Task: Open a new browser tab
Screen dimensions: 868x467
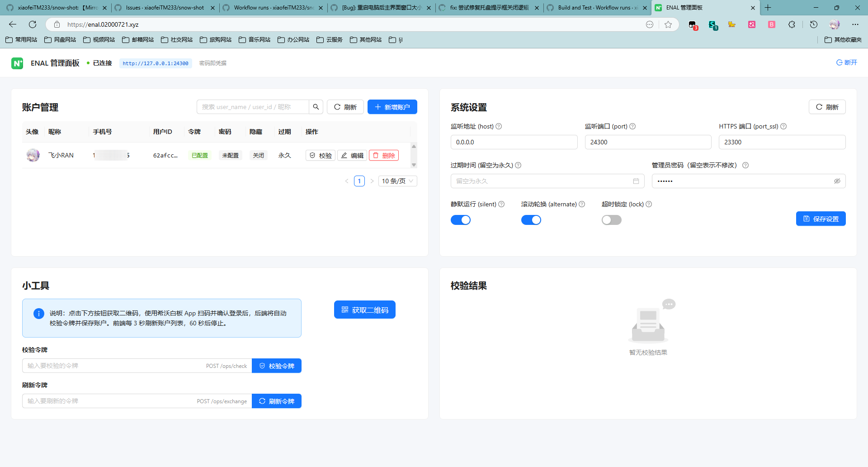Action: [x=768, y=8]
